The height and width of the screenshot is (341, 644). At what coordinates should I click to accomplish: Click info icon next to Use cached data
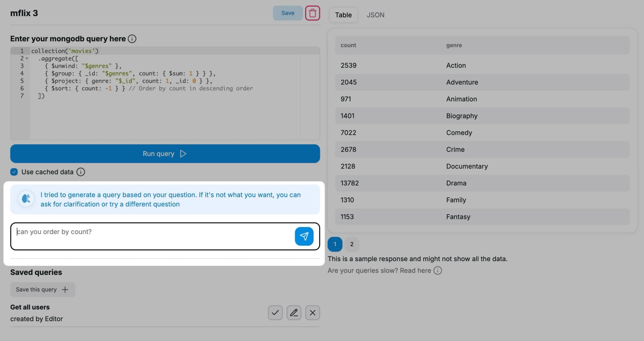(81, 172)
